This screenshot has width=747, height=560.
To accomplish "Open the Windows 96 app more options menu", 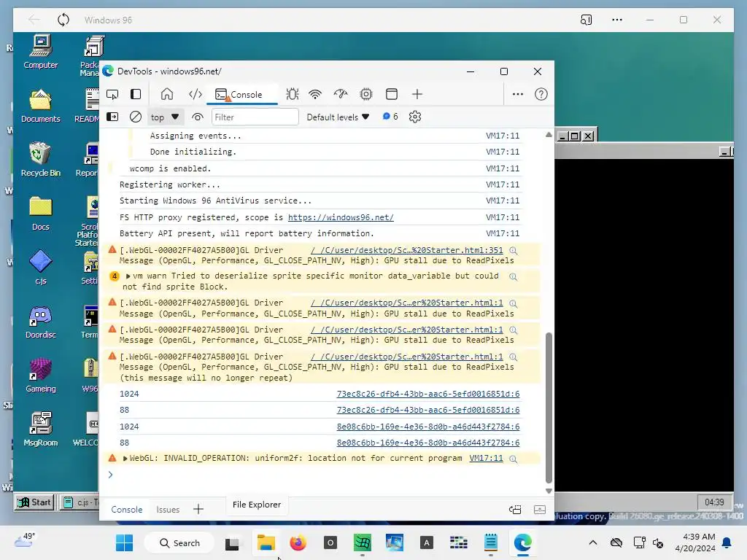I will tap(617, 20).
